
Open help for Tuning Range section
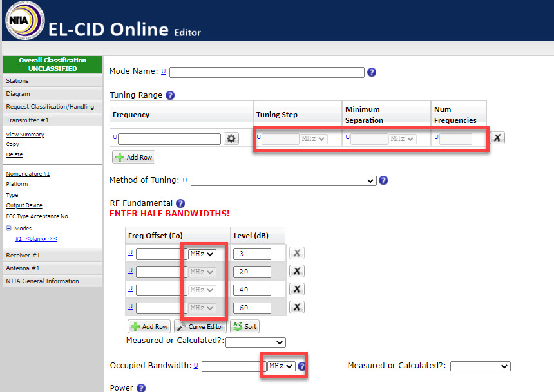[170, 95]
